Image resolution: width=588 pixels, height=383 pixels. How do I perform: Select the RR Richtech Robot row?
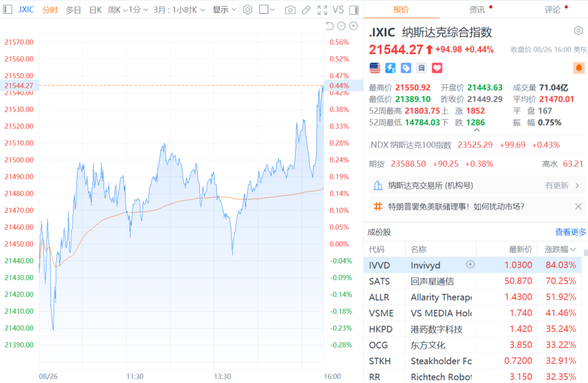click(472, 377)
